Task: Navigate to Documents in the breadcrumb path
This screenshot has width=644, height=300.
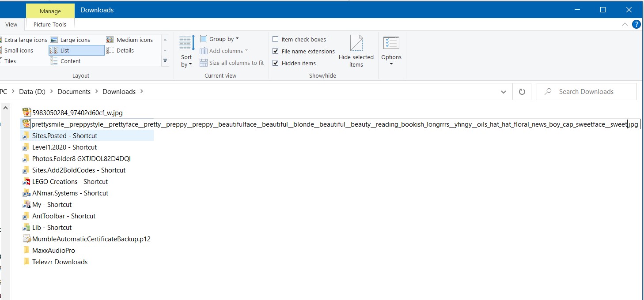Action: point(74,92)
